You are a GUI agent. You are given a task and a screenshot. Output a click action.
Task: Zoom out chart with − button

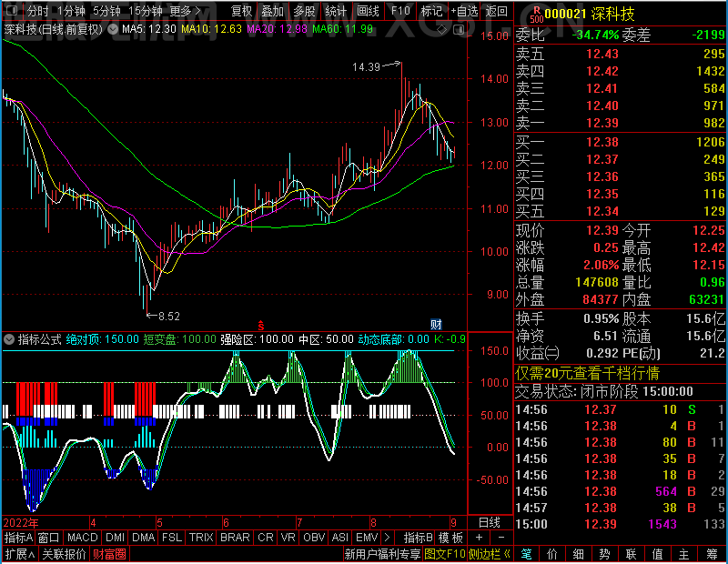click(x=501, y=538)
